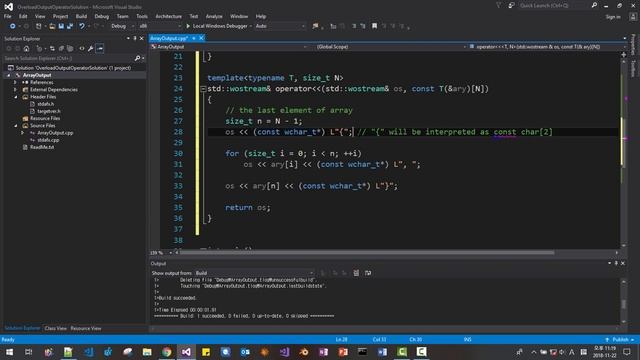Open the View menu
Image resolution: width=640 pixels, height=360 pixels.
point(40,16)
